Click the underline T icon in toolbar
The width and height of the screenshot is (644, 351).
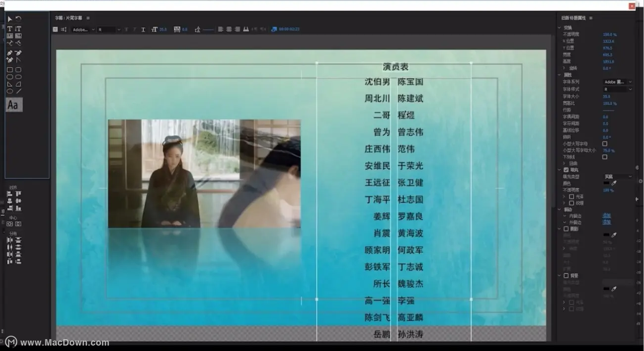tap(143, 30)
